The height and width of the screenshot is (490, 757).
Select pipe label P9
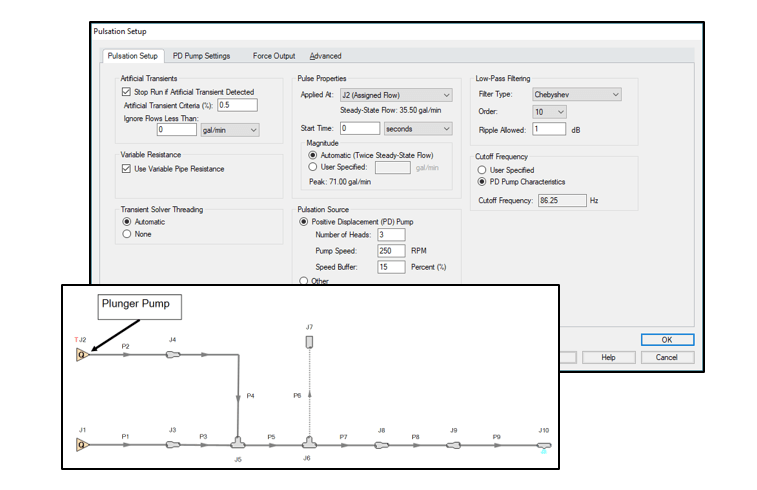pyautogui.click(x=497, y=437)
